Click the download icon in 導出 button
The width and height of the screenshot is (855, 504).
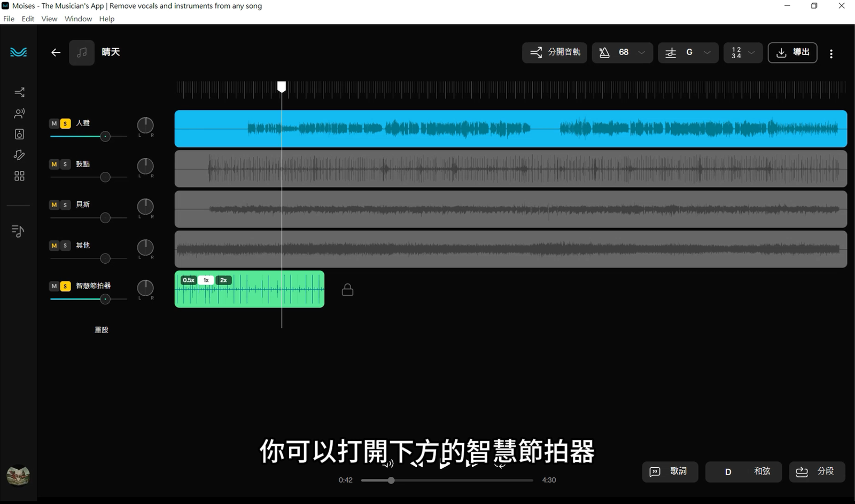click(x=781, y=52)
